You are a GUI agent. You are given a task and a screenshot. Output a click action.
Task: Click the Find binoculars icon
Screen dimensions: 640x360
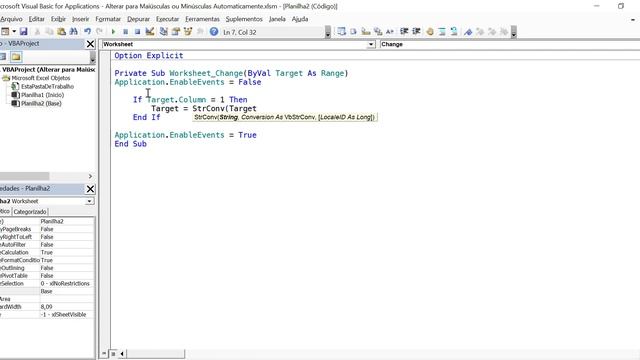pyautogui.click(x=73, y=31)
